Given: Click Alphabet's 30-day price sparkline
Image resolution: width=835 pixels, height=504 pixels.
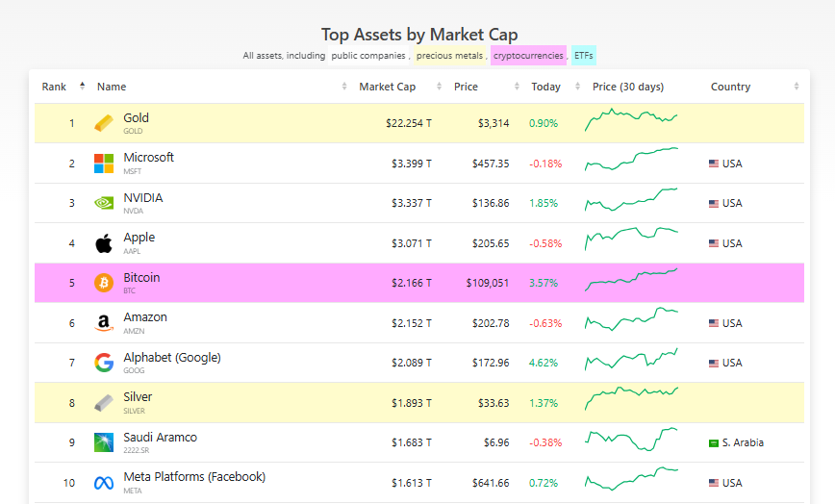Looking at the screenshot, I should pos(631,359).
